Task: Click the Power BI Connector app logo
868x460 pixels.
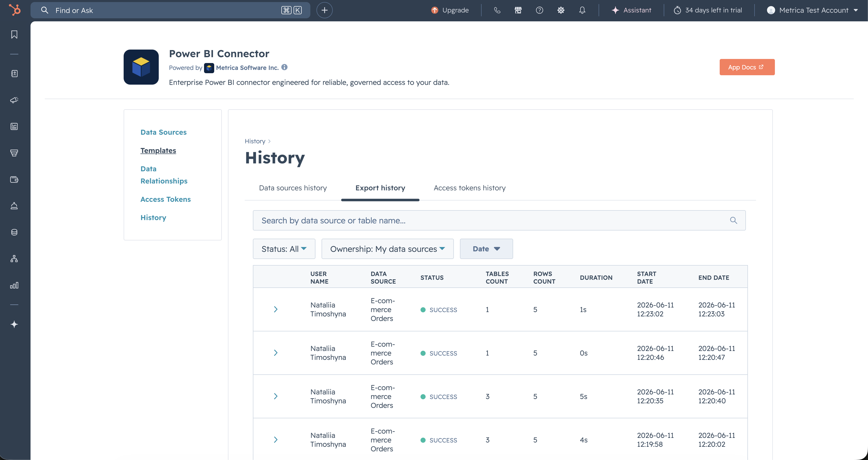Action: coord(141,67)
